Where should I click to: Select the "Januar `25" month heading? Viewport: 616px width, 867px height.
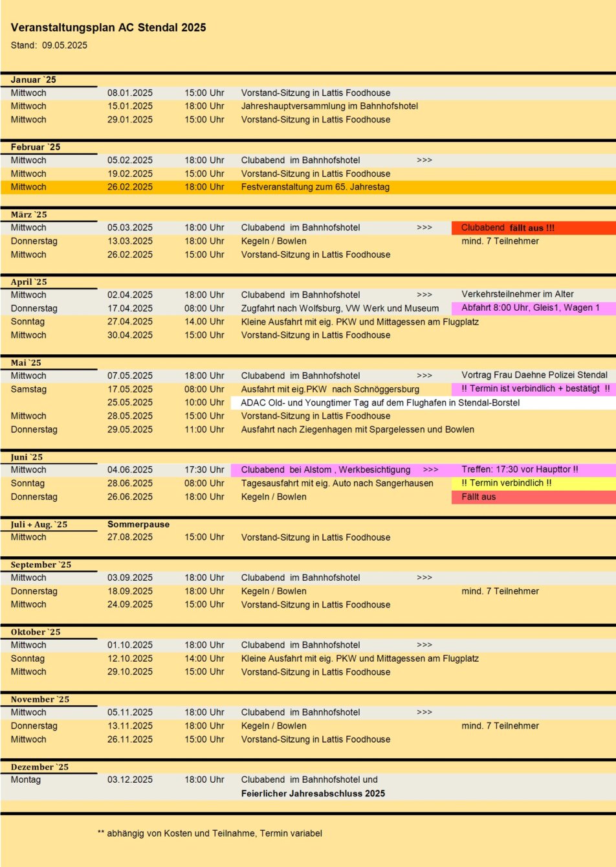[34, 80]
